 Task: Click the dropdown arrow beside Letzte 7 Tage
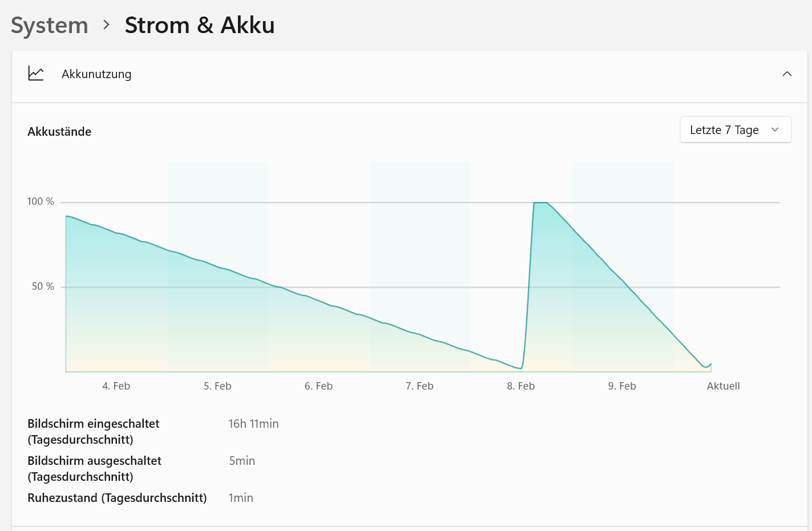775,129
